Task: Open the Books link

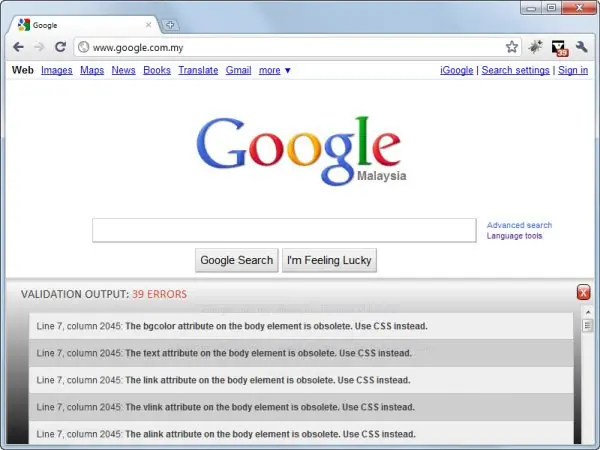Action: tap(157, 70)
